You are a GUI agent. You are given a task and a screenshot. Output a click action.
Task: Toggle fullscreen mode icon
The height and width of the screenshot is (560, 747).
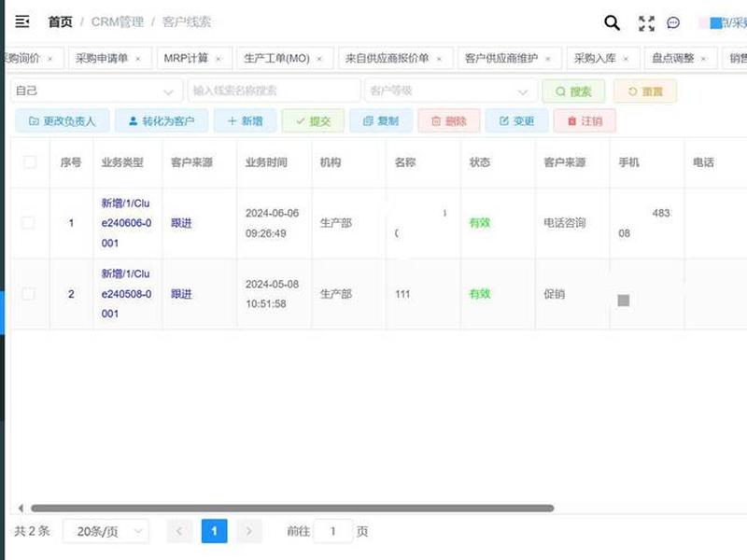(x=646, y=22)
